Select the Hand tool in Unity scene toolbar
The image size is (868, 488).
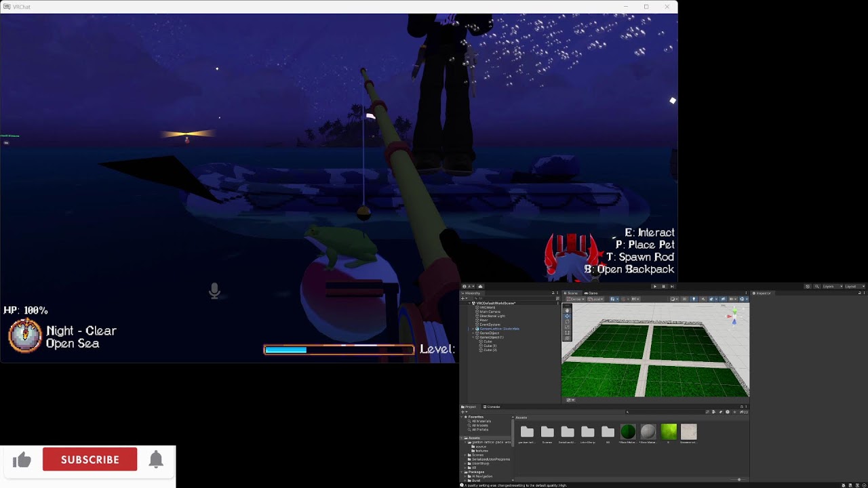(x=567, y=310)
